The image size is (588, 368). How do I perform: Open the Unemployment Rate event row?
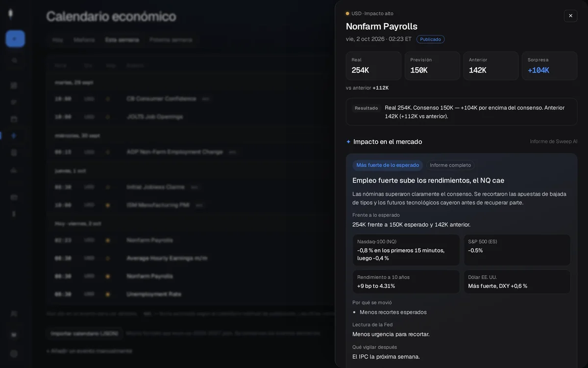coord(191,294)
